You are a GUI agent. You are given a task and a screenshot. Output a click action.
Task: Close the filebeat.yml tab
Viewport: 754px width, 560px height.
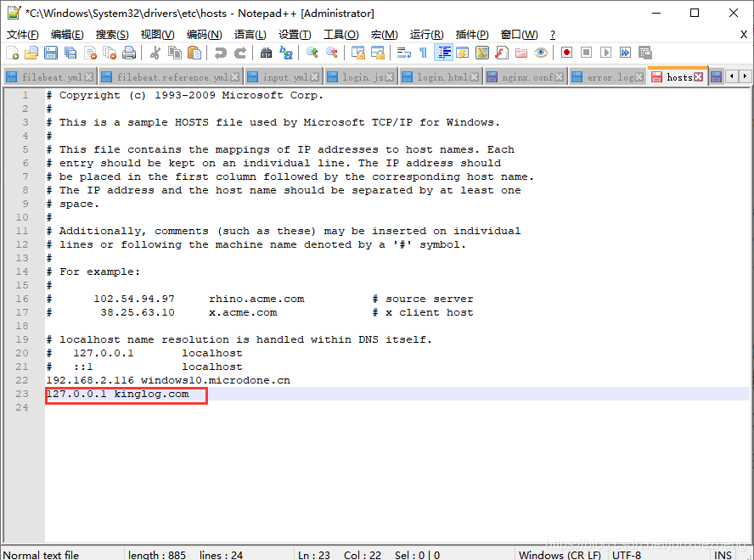[88, 77]
